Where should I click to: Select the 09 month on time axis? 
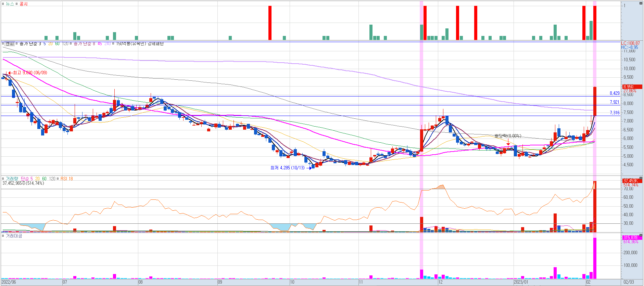(220, 282)
